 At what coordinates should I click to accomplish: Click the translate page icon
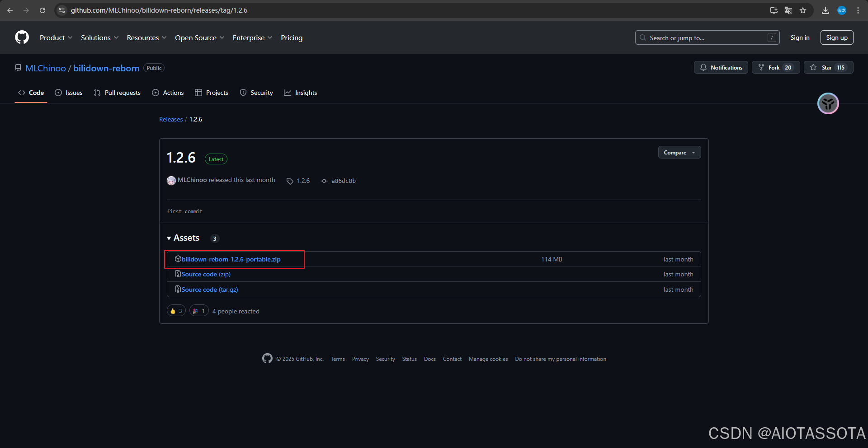click(x=788, y=10)
